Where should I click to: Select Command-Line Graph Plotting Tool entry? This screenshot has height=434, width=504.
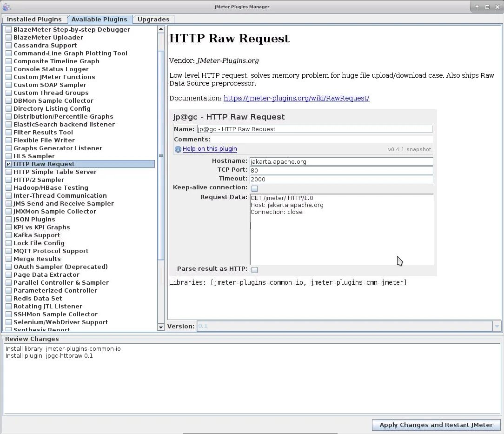pyautogui.click(x=70, y=53)
